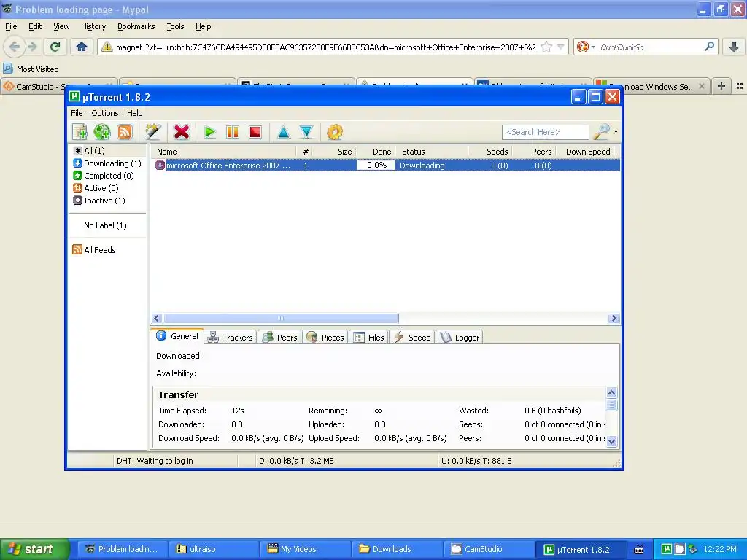Click the Transfer panel scroll down arrow
The image size is (747, 560).
coord(612,441)
